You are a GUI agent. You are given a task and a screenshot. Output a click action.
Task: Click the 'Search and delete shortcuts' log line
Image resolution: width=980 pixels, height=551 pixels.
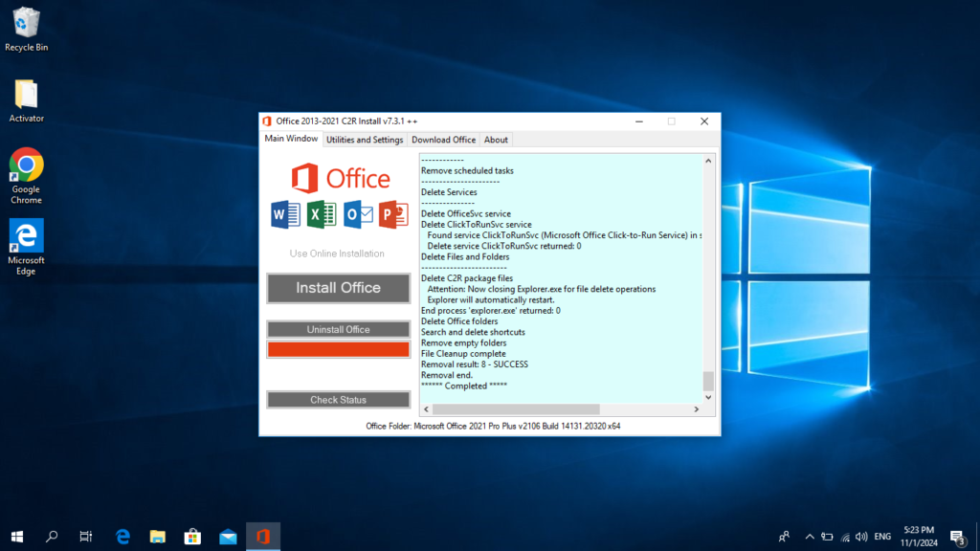click(x=473, y=332)
